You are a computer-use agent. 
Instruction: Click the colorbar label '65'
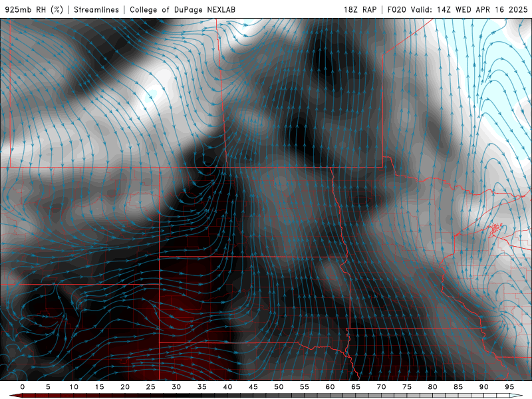pos(356,387)
